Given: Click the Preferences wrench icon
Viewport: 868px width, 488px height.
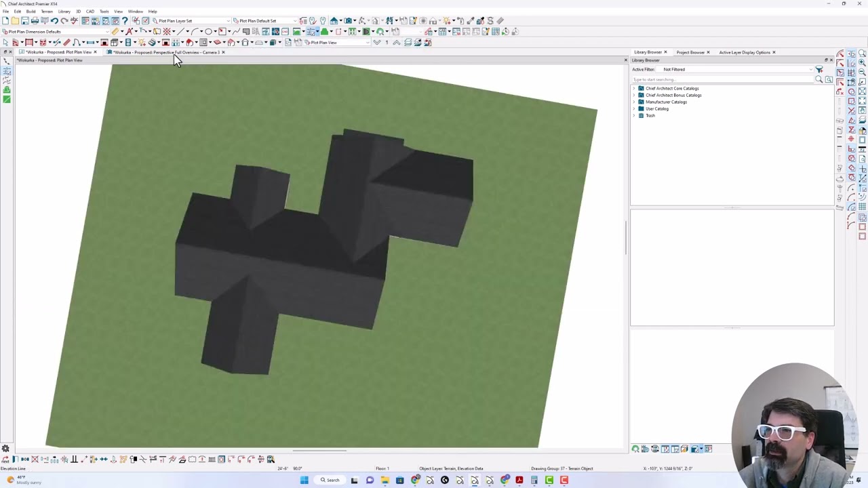Looking at the screenshot, I should (323, 21).
